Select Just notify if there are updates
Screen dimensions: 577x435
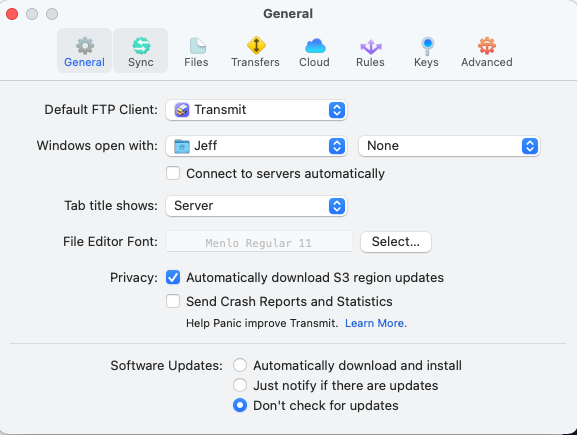tap(240, 385)
